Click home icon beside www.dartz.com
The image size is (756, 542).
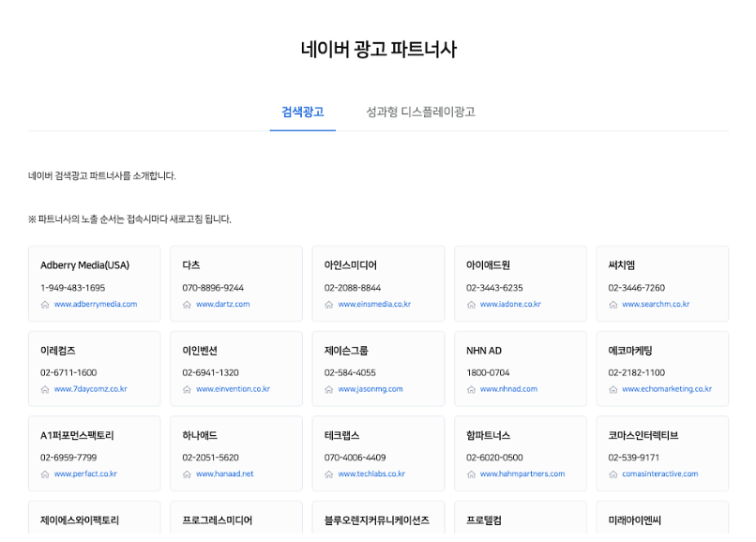[187, 305]
